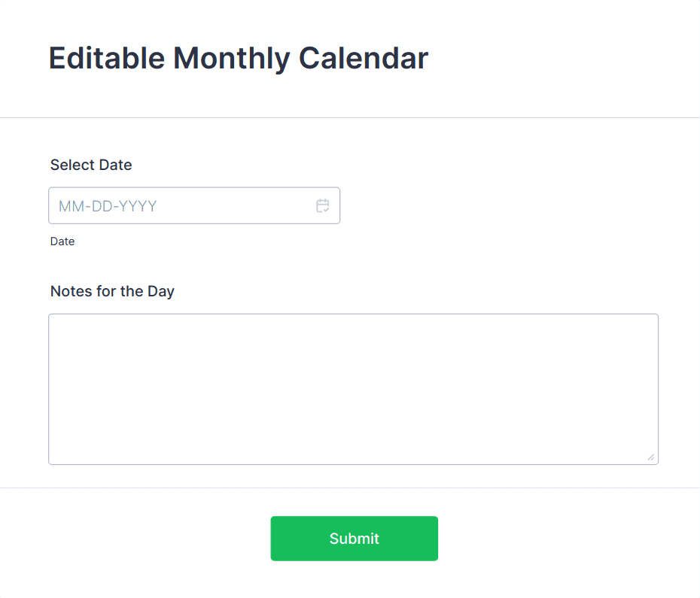Select the Select Date input box
Viewport: 700px width, 598px height.
[181, 206]
